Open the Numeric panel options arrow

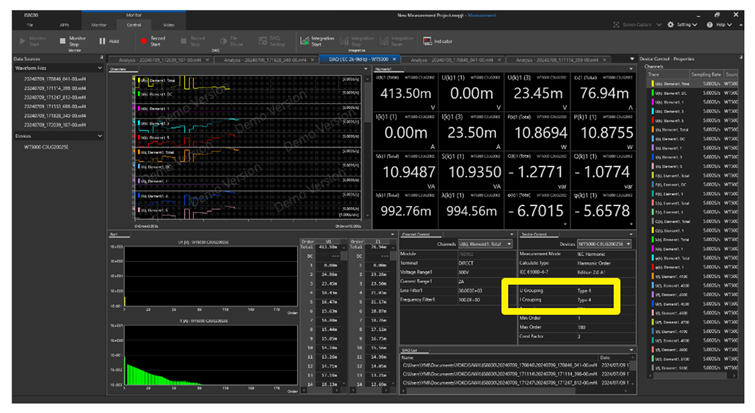pyautogui.click(x=631, y=69)
